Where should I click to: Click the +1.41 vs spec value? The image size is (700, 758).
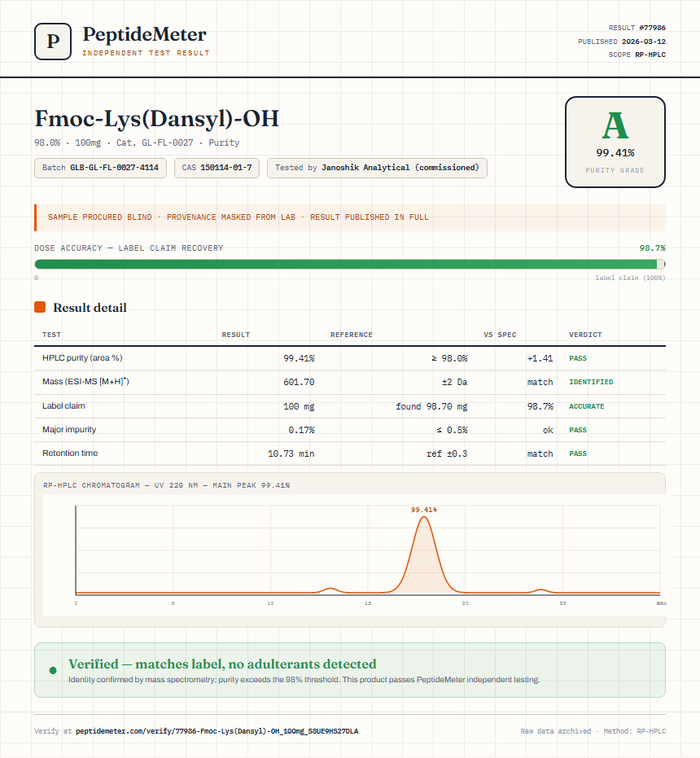pos(540,358)
